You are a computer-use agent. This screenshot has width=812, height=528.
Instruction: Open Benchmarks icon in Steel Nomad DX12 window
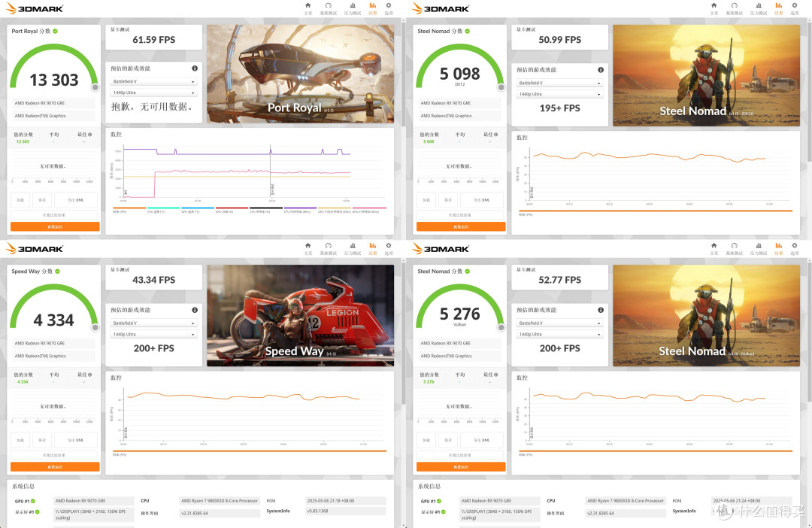click(x=735, y=6)
